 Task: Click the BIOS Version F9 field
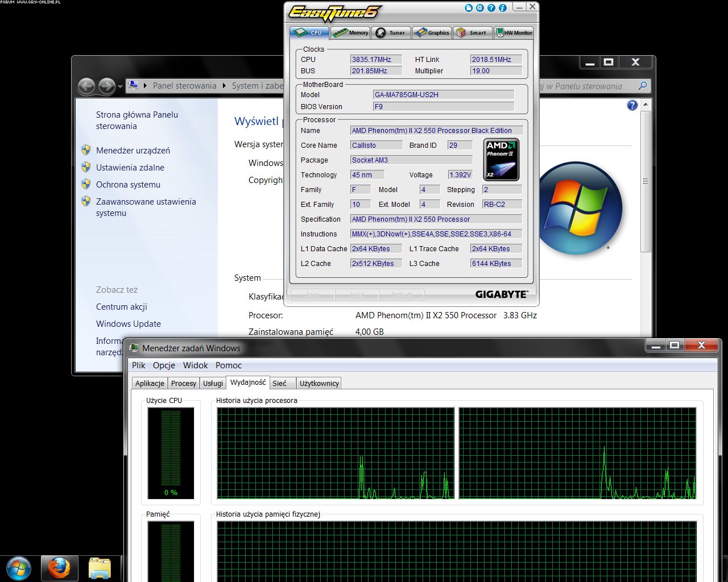444,107
